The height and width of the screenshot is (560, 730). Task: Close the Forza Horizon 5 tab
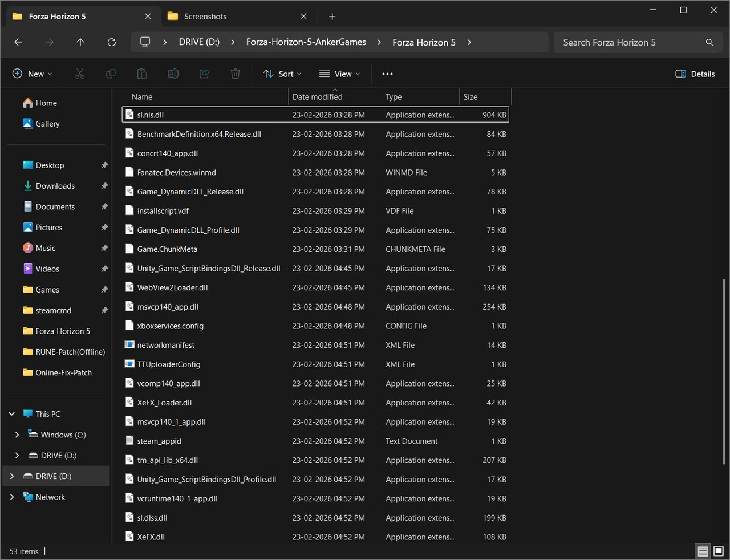pos(148,17)
